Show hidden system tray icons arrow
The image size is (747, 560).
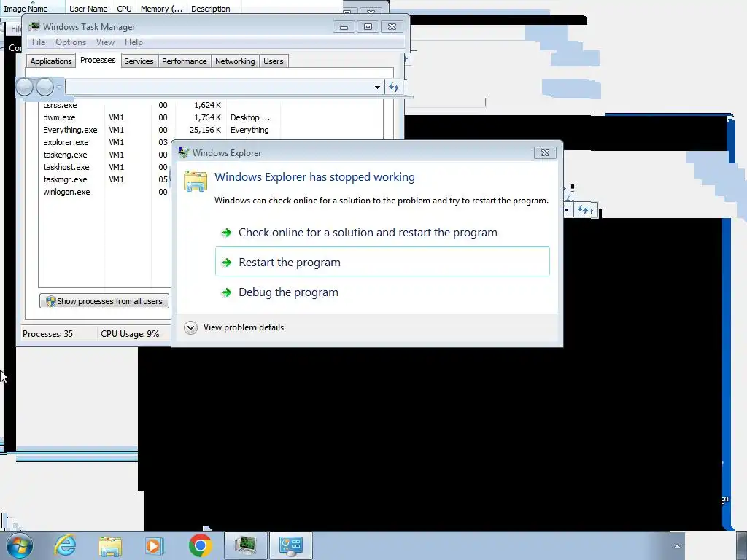tap(677, 546)
